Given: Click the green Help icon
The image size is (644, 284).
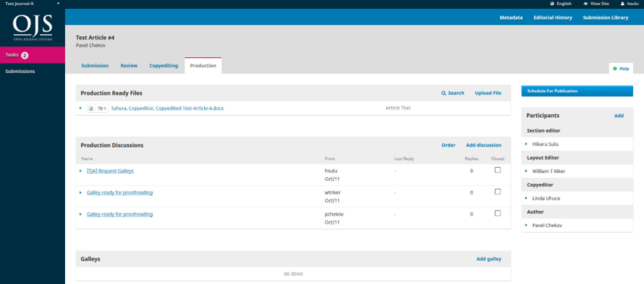Looking at the screenshot, I should coord(615,68).
